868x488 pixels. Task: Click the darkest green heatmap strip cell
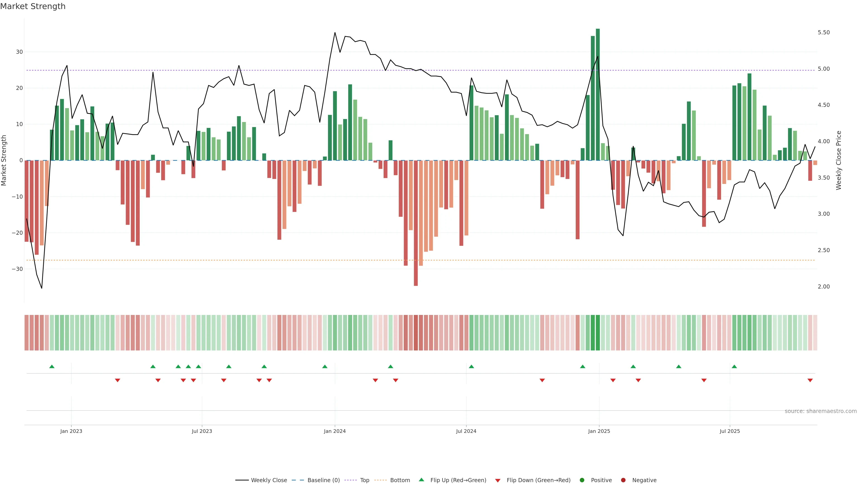click(598, 333)
